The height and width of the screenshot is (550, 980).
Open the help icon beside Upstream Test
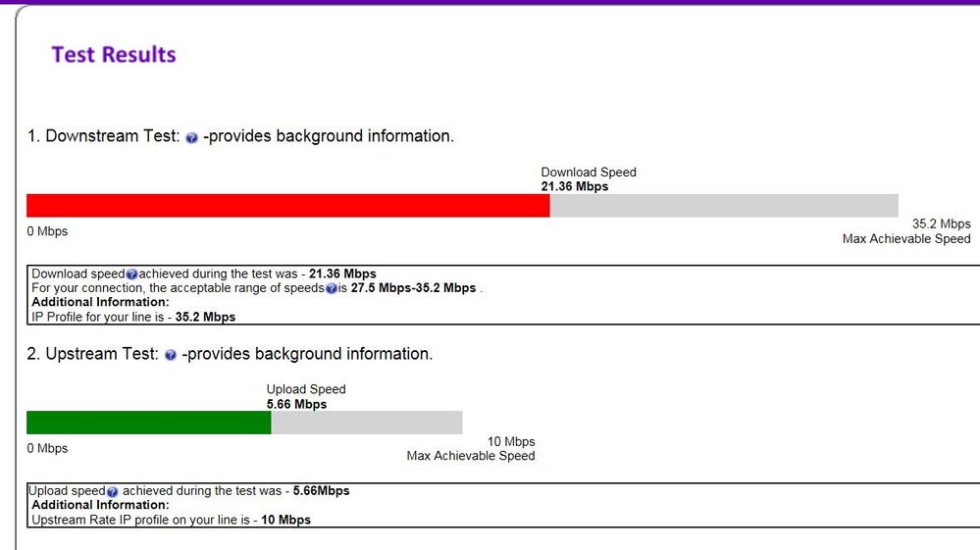(x=170, y=356)
